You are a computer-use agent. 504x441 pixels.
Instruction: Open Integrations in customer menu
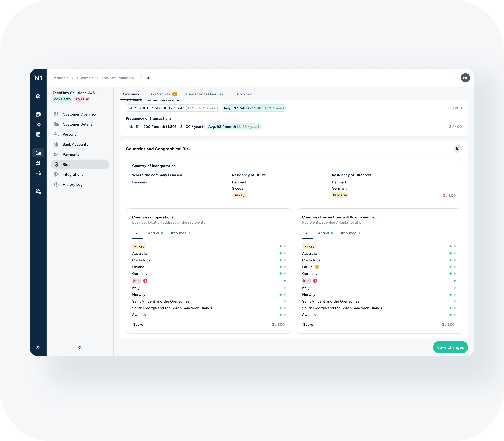[x=73, y=174]
